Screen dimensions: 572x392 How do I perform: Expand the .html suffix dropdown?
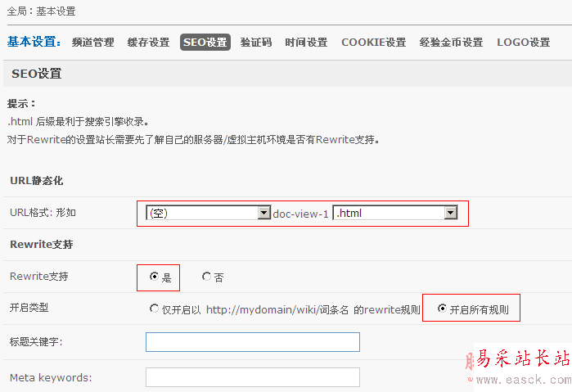395,213
